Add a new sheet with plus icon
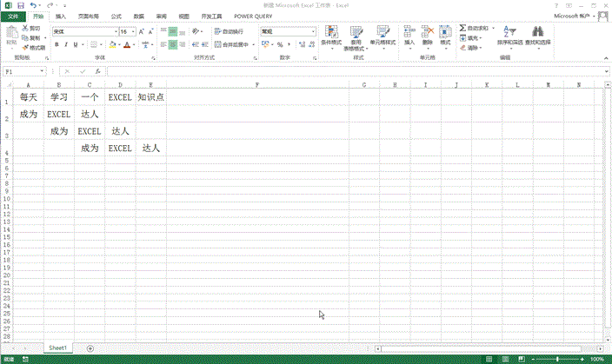Image resolution: width=612 pixels, height=364 pixels. coord(90,347)
